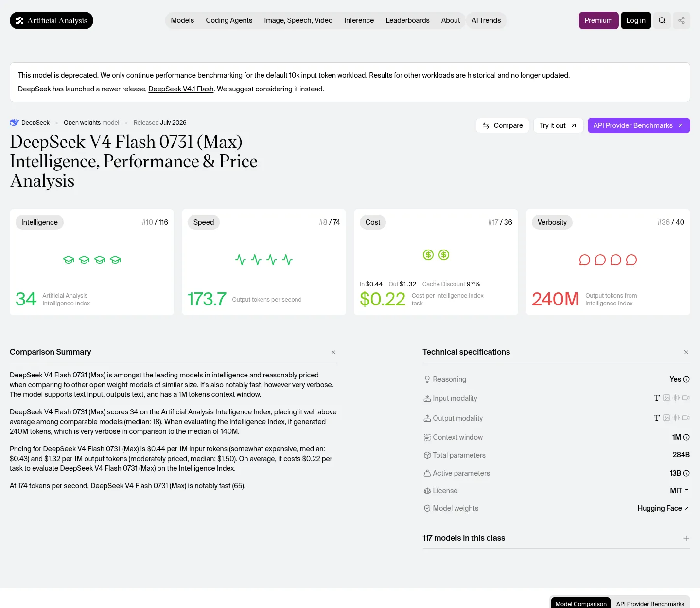The width and height of the screenshot is (700, 608).
Task: Click the text output modality icon
Action: (657, 418)
